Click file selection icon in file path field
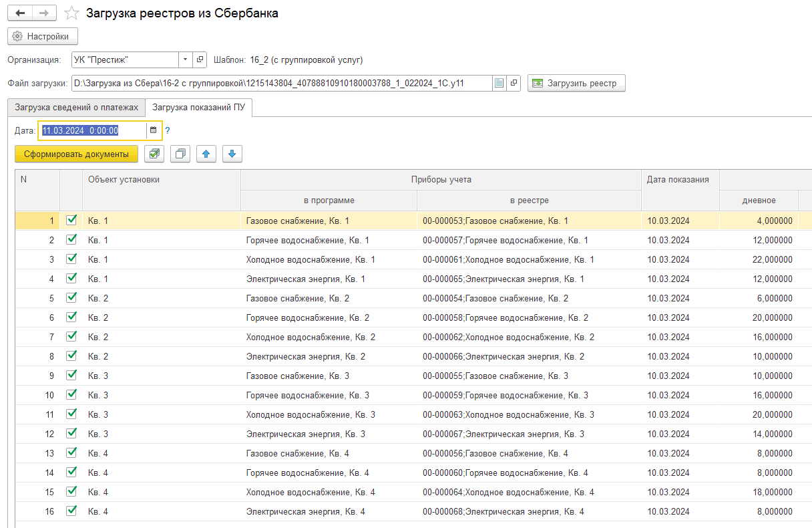The width and height of the screenshot is (812, 528). [499, 84]
